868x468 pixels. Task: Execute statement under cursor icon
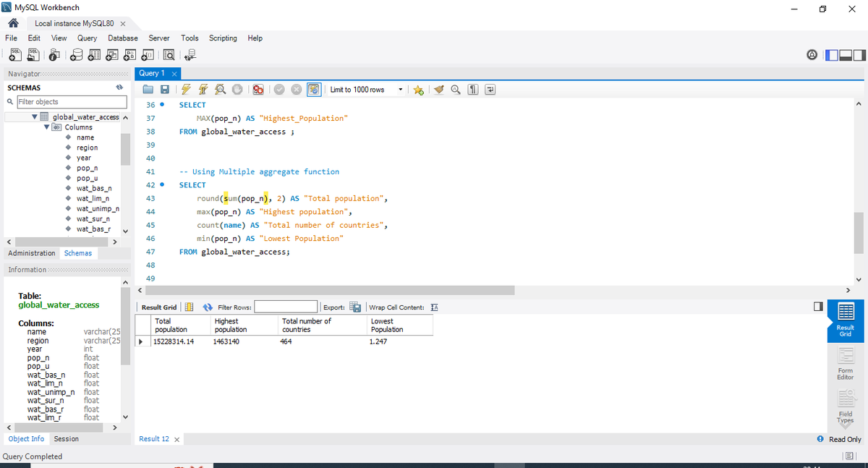pyautogui.click(x=203, y=90)
